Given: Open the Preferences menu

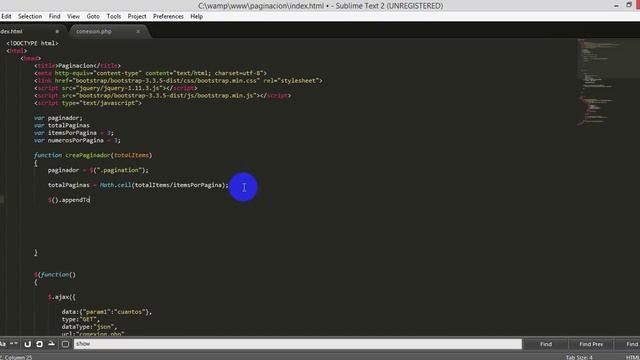Looking at the screenshot, I should (x=168, y=16).
